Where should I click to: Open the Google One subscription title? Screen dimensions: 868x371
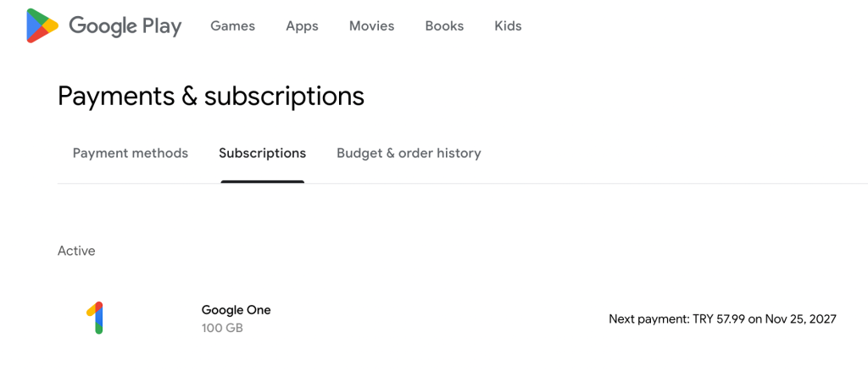click(x=236, y=310)
